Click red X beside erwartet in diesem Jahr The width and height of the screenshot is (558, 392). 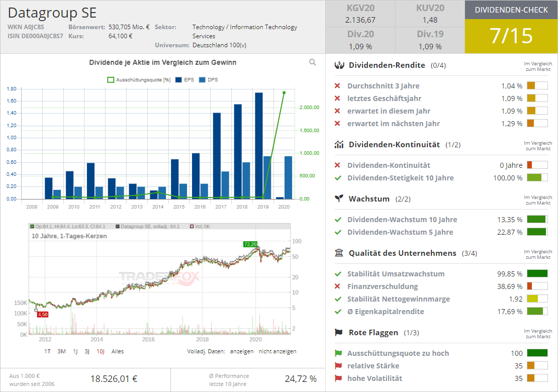tap(337, 111)
